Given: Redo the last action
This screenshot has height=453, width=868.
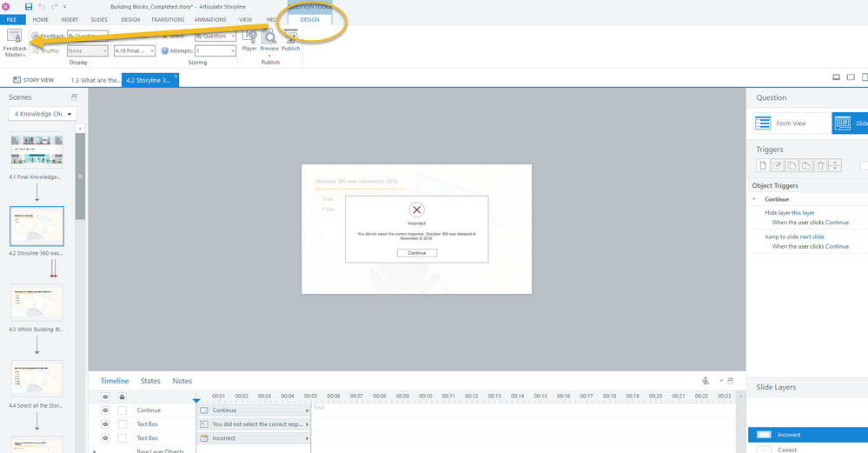Looking at the screenshot, I should point(54,7).
